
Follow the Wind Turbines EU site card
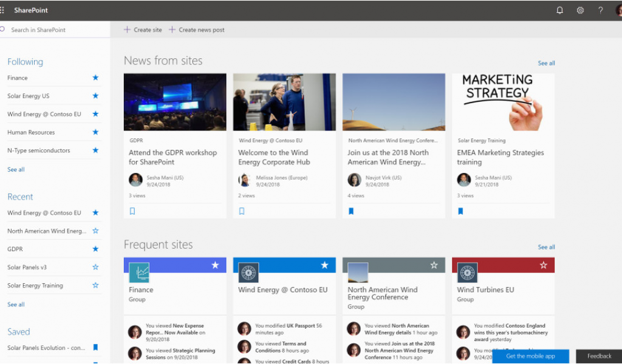click(544, 265)
